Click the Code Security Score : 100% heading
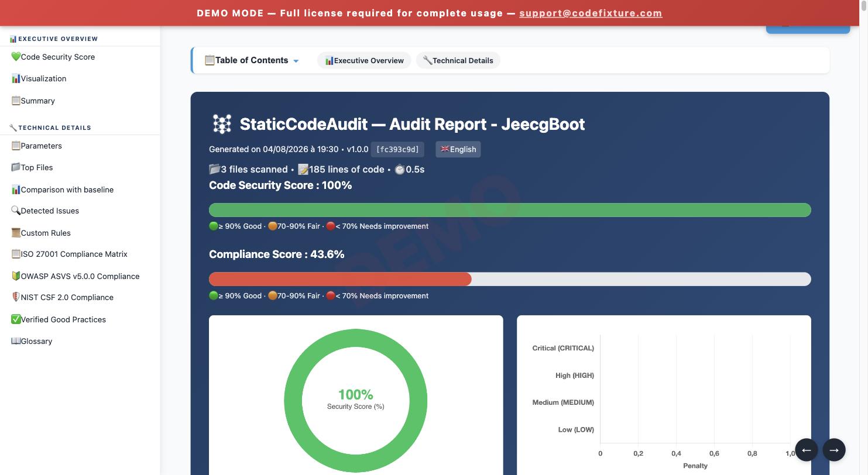 click(x=280, y=185)
